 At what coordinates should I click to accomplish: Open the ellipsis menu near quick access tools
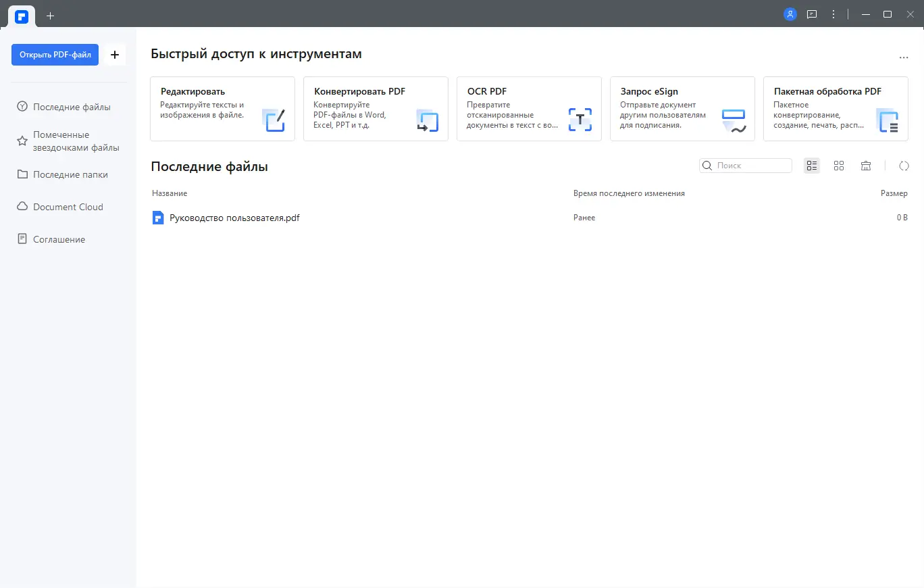pyautogui.click(x=904, y=57)
